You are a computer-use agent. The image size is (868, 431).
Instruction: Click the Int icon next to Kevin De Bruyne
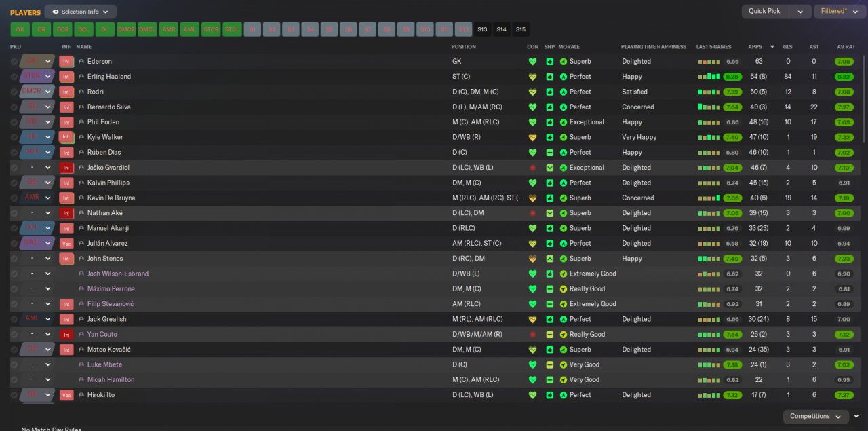[x=66, y=198]
